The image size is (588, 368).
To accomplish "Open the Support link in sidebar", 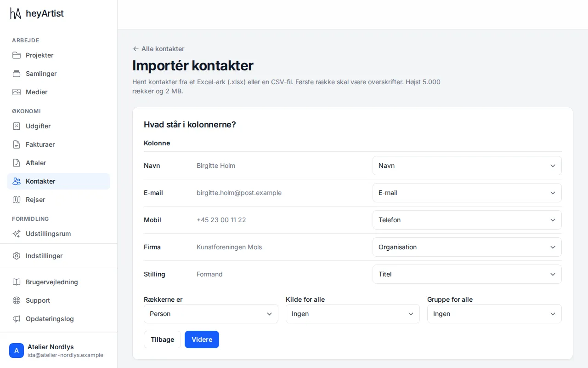I will coord(58,300).
